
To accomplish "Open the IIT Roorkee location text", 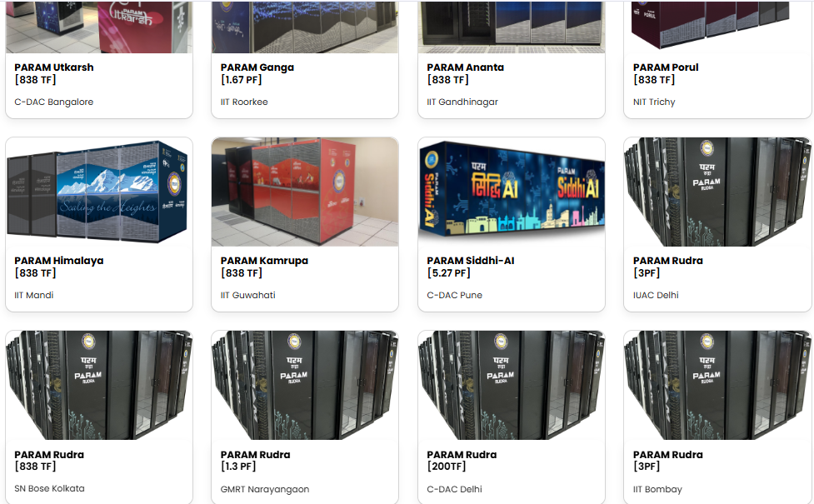I will click(x=244, y=102).
